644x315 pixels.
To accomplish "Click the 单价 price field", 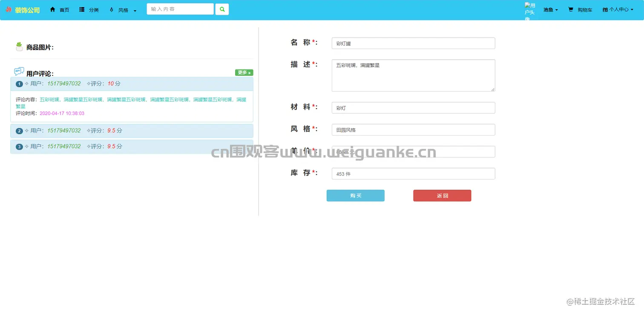I will [413, 152].
